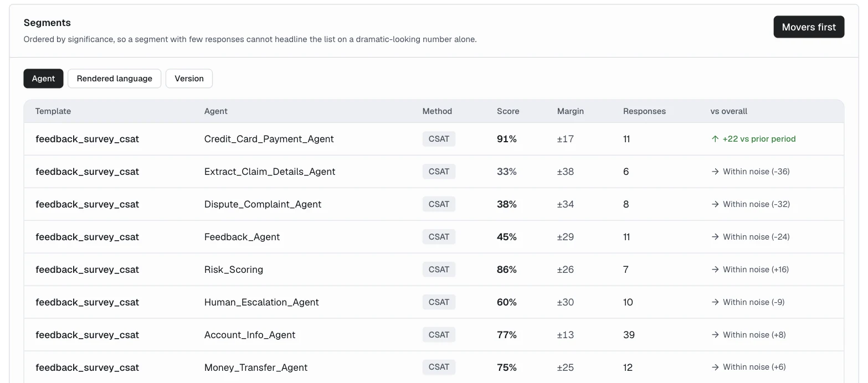This screenshot has height=383, width=868.
Task: Click the 39 responses count
Action: point(629,335)
